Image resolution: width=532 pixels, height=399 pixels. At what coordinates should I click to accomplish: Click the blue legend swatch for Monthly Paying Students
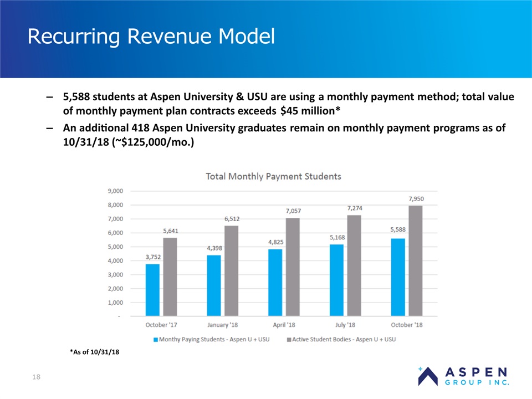pos(156,340)
